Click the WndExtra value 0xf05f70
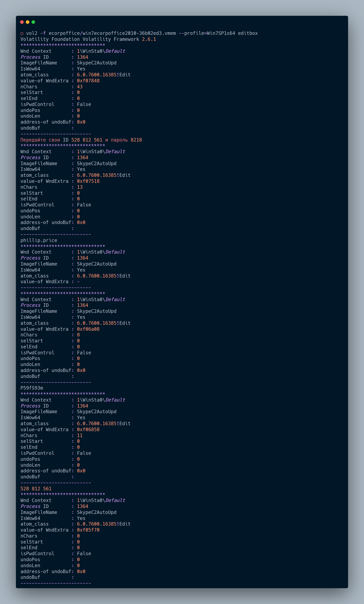 pyautogui.click(x=88, y=530)
